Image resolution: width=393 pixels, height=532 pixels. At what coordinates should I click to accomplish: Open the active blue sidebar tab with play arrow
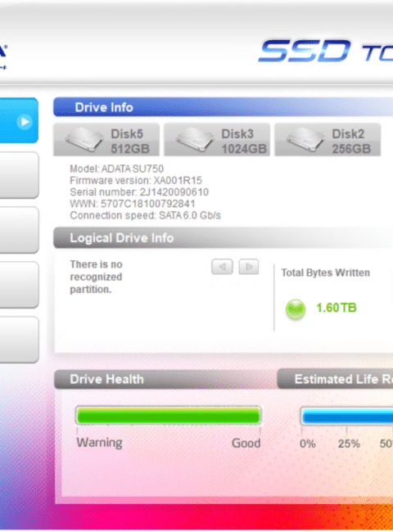pyautogui.click(x=19, y=121)
